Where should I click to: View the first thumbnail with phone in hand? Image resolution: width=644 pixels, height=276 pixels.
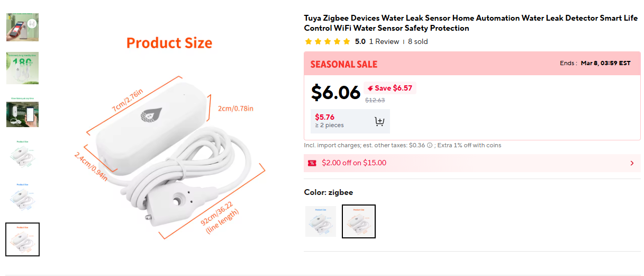tap(22, 27)
